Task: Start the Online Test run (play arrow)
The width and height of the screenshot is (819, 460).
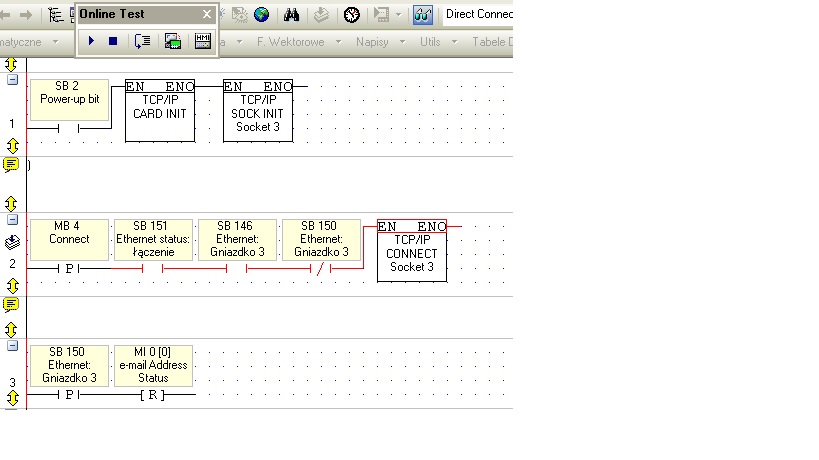Action: point(91,41)
